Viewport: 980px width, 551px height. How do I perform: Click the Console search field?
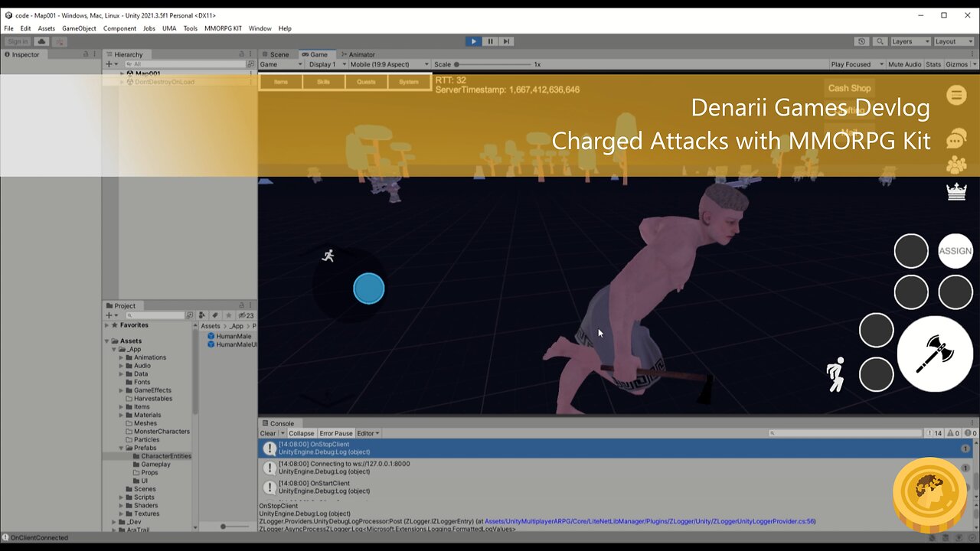pyautogui.click(x=846, y=433)
